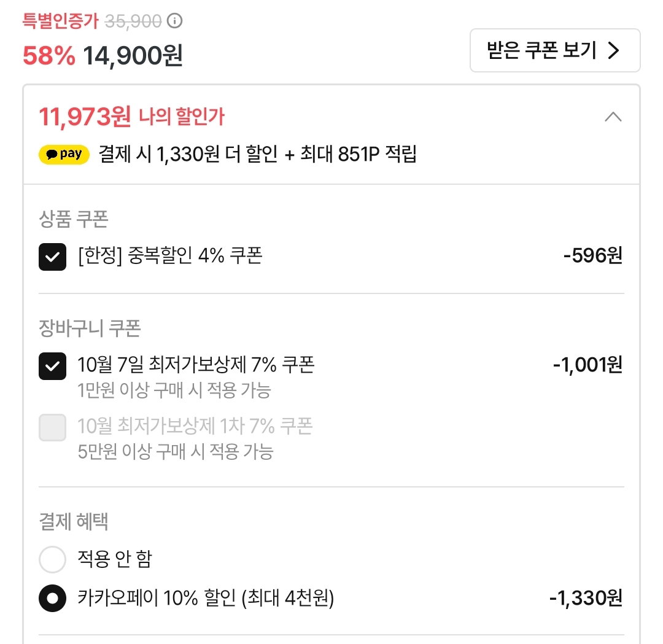Tick the disabled 10월 최저가보상제 1차 7% checkbox
The image size is (663, 644).
pos(52,427)
